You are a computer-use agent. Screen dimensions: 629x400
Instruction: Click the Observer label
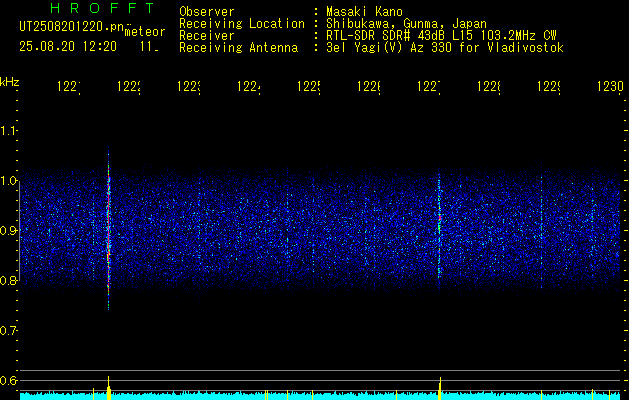pyautogui.click(x=207, y=12)
